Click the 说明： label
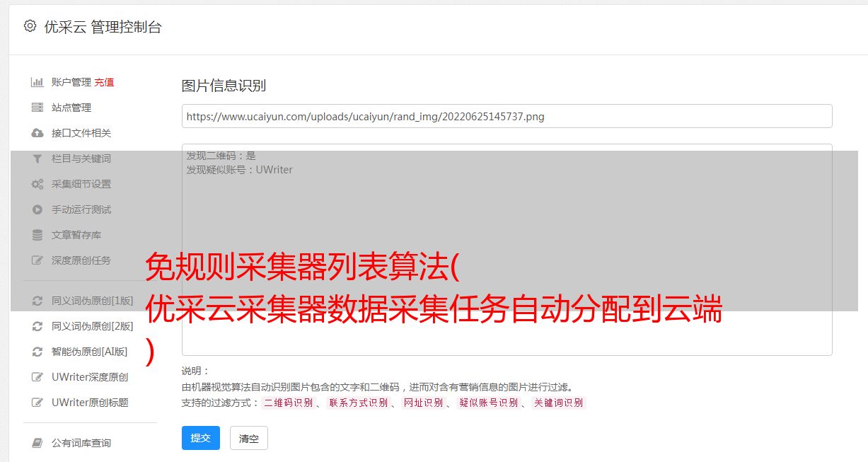Viewport: 868px width, 462px height. (196, 371)
